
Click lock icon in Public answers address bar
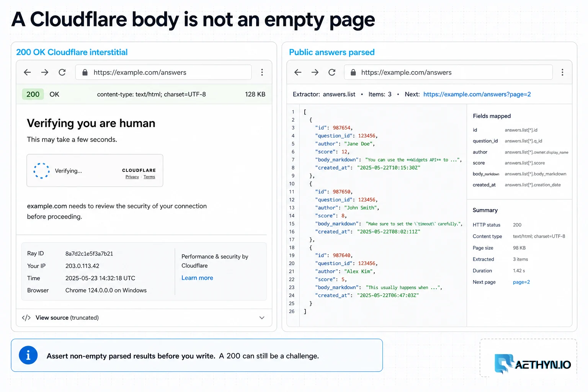[x=353, y=72]
